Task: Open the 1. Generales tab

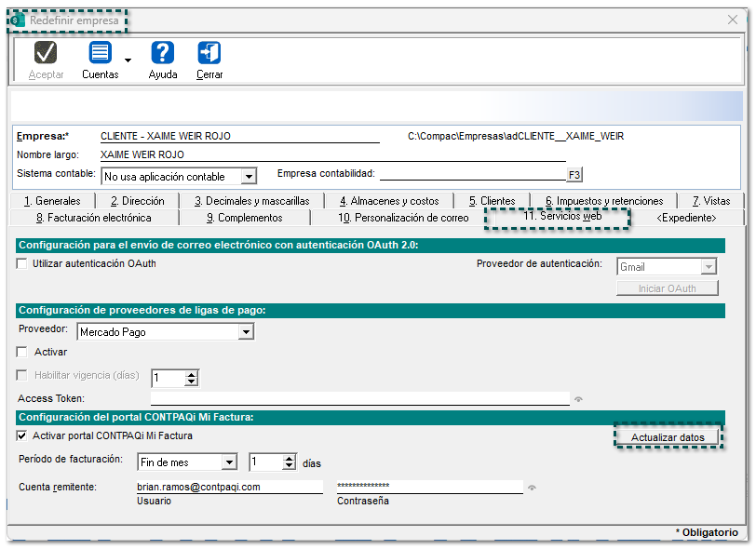Action: point(52,201)
